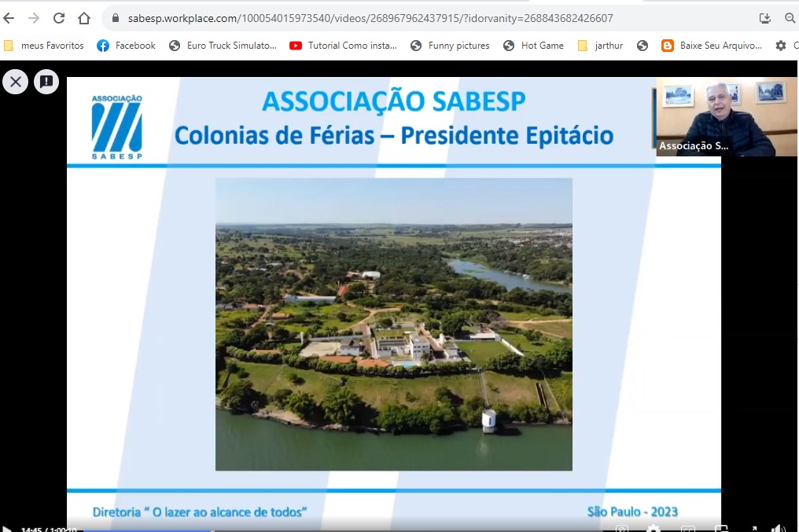The width and height of the screenshot is (799, 532).
Task: Click the 'Associação S...' presenter name label
Action: tap(694, 145)
